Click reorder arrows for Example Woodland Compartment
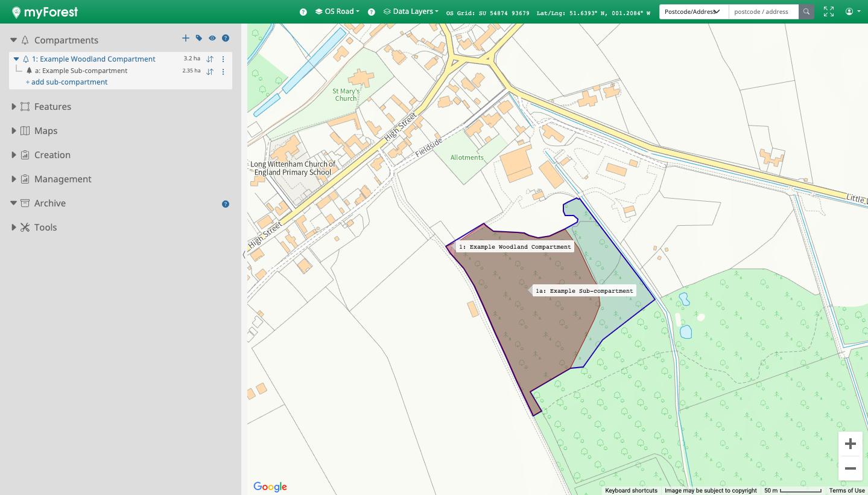 210,59
